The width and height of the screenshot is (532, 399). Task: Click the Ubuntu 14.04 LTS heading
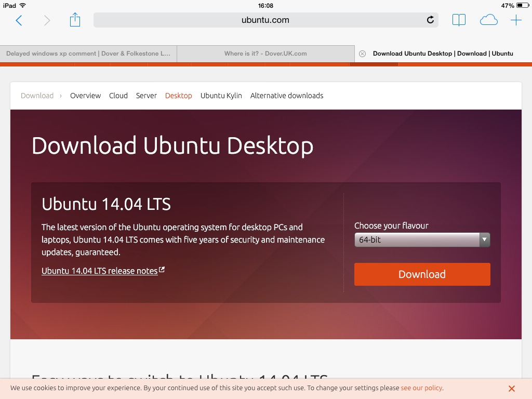click(106, 204)
